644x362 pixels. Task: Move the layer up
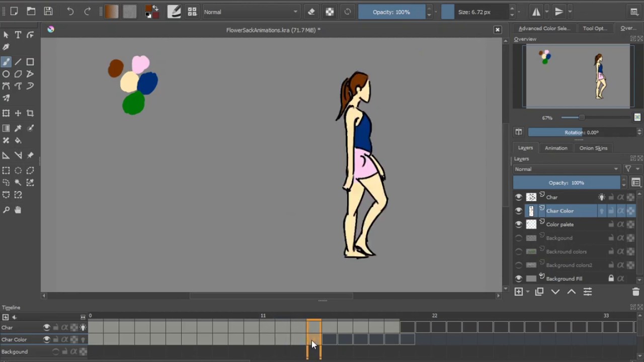[x=572, y=292]
